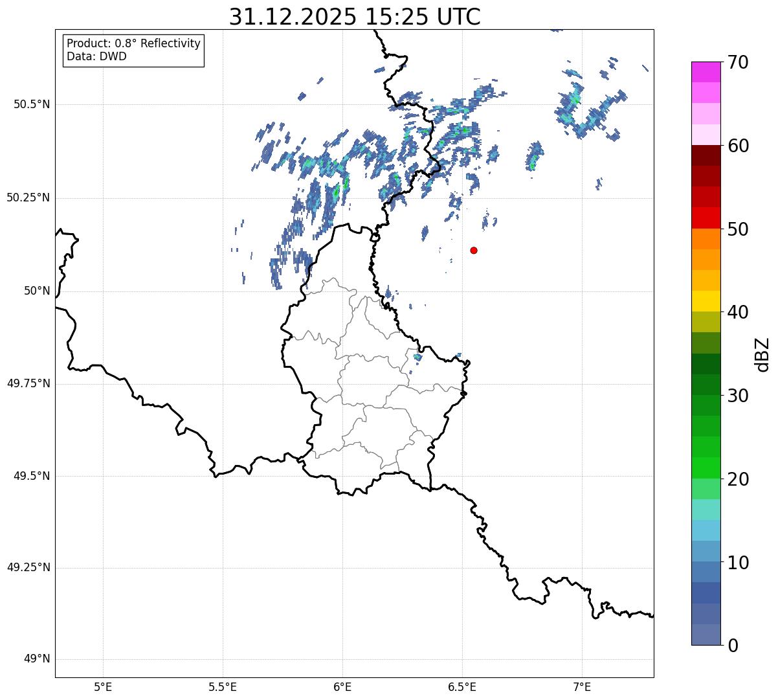Pick the bright green swatch just above 20
The width and height of the screenshot is (778, 700).
(706, 468)
